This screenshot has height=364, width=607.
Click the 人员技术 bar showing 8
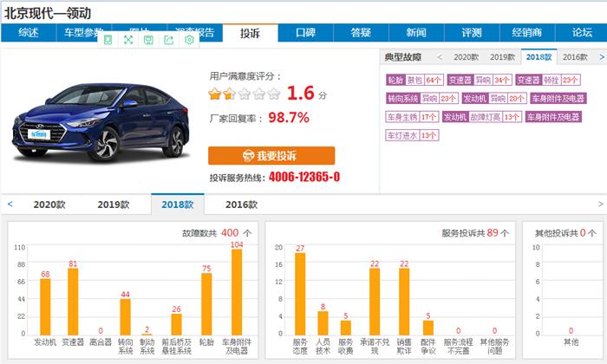tap(323, 323)
